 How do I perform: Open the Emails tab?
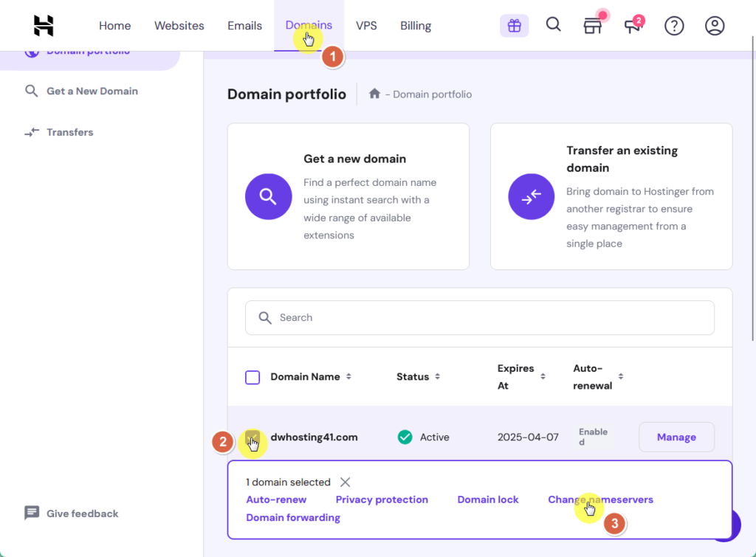pos(245,26)
